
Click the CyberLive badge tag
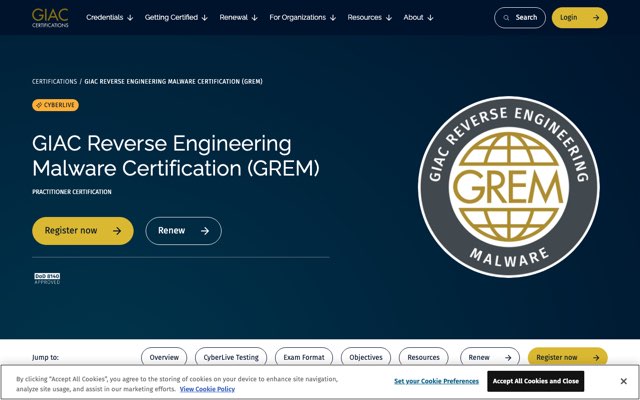(56, 105)
